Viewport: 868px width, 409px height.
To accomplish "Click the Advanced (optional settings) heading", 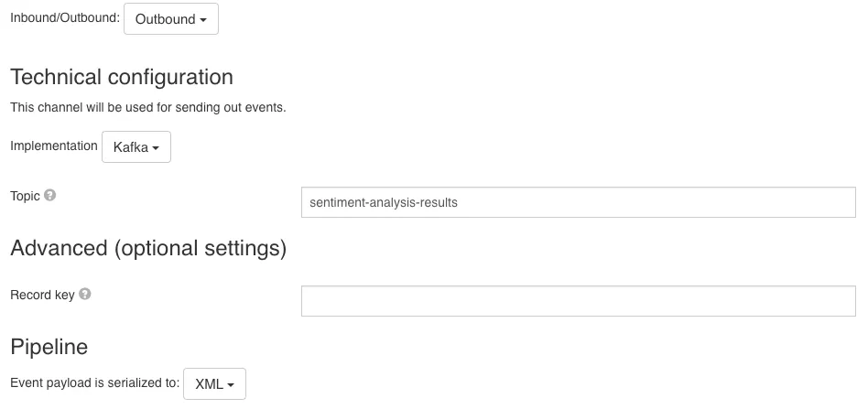I will pos(148,248).
